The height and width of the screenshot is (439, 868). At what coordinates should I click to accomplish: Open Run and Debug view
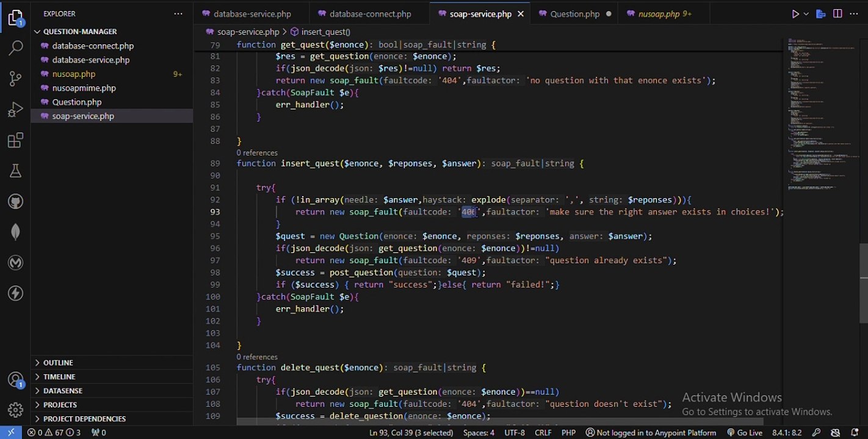[x=15, y=110]
